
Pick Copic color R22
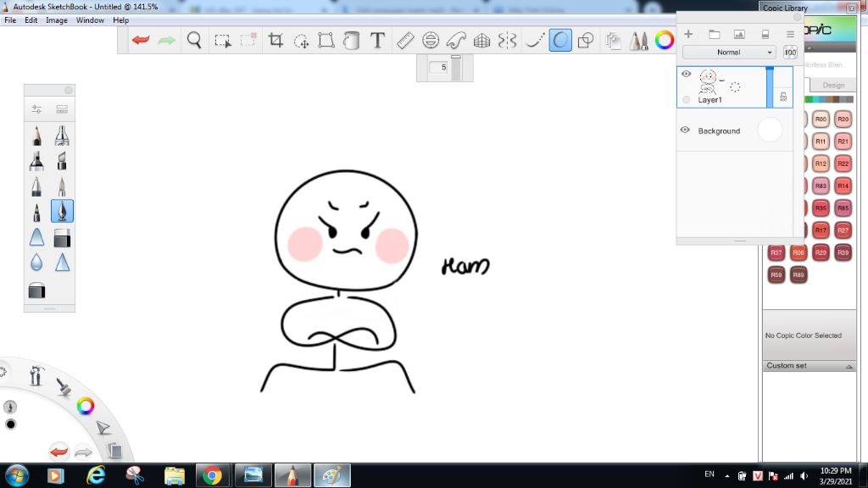coord(843,164)
